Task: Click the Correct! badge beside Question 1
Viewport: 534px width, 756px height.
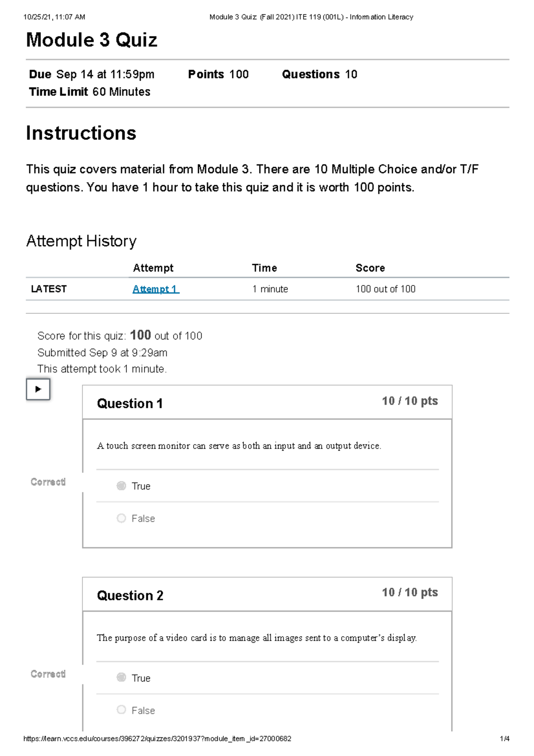Action: [x=48, y=482]
